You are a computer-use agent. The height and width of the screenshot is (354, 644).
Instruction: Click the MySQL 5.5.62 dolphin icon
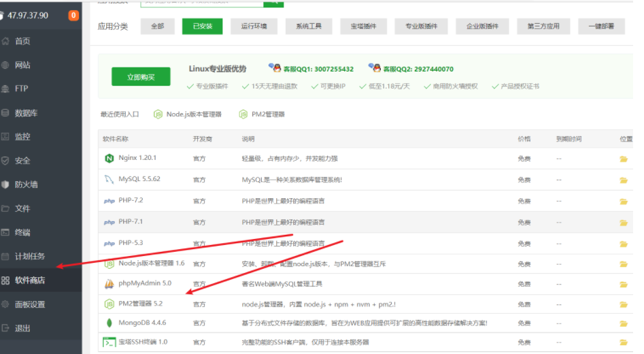[x=109, y=180]
